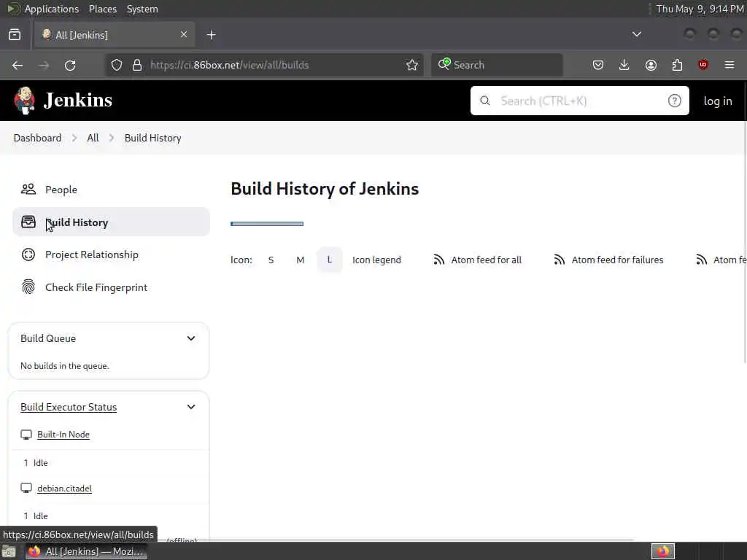Screen dimensions: 747x560
Task: Open the Firefox hamburger menu
Action: click(729, 65)
